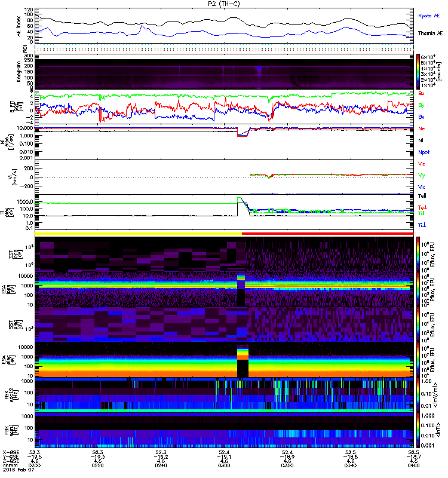Screen dimensions: 448x478
Task: Click the SST ion Eflux color bar
Action: (x=418, y=255)
